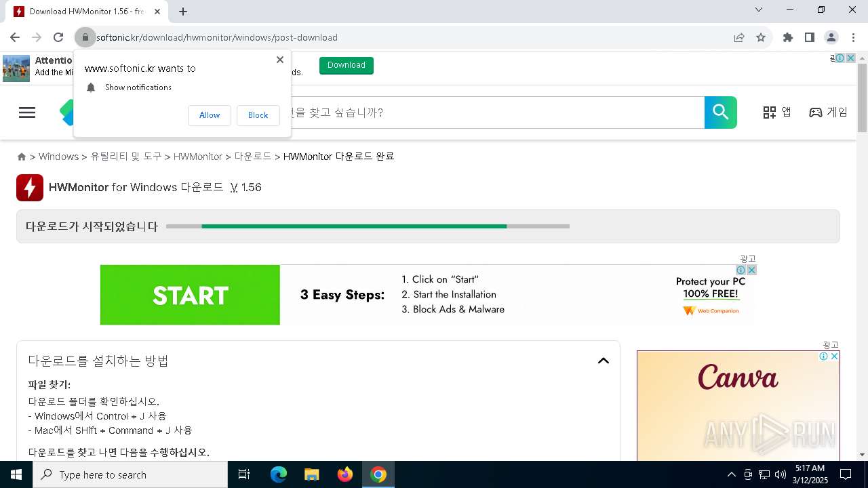Click the lock site info icon
This screenshot has width=868, height=488.
[85, 37]
